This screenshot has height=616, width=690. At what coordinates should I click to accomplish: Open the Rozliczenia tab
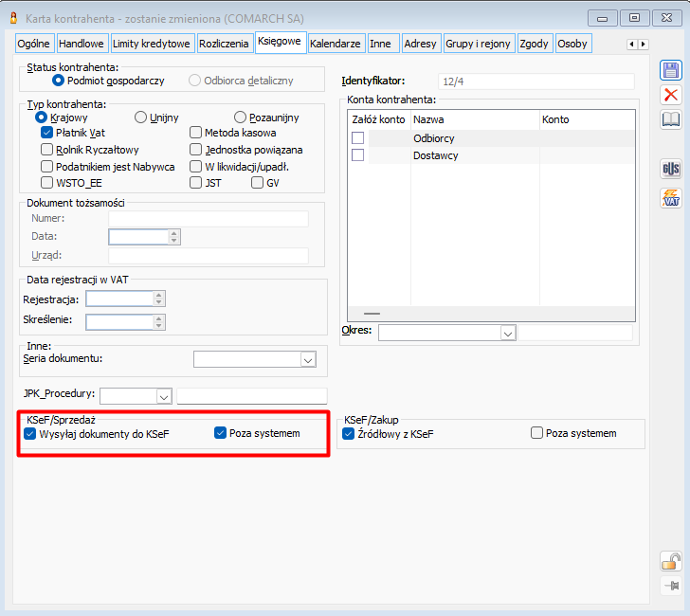click(224, 44)
